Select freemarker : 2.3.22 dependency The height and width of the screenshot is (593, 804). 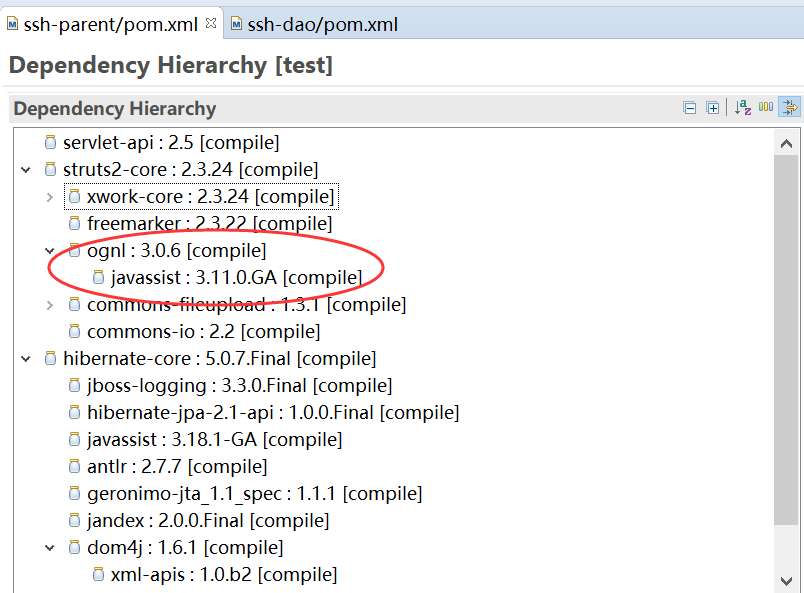coord(209,224)
